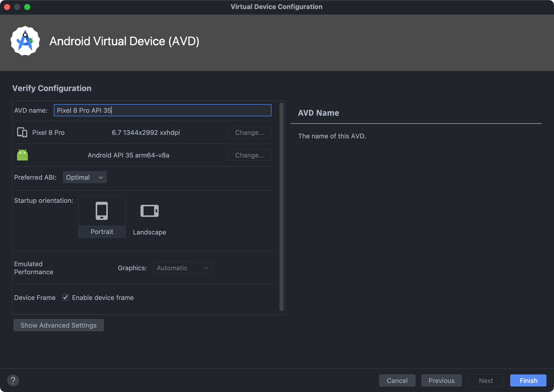Open help with the question mark icon
Image resolution: width=554 pixels, height=392 pixels.
[x=13, y=380]
